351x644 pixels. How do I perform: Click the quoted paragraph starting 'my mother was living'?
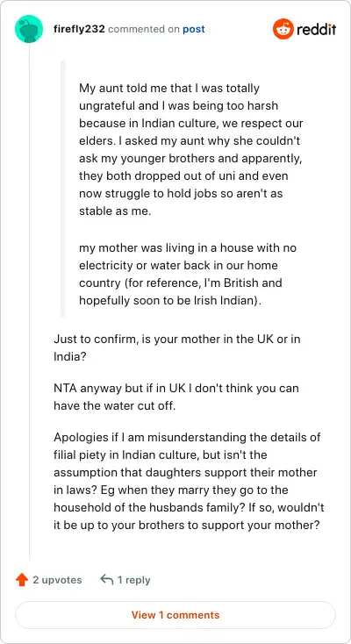[188, 274]
